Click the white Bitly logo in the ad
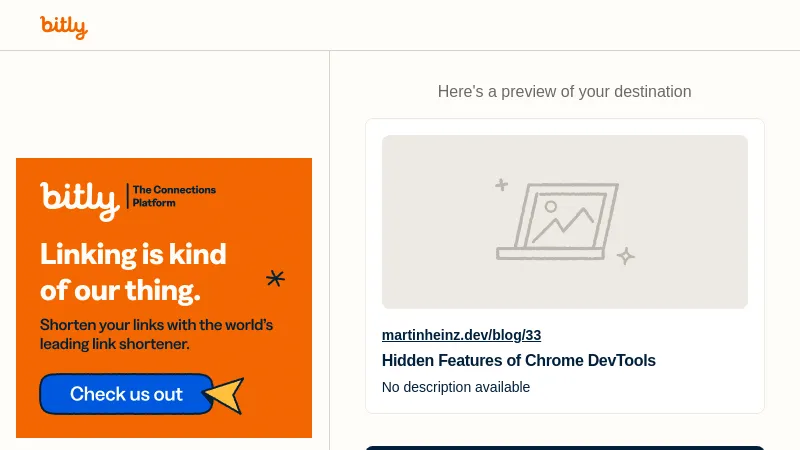 [x=79, y=199]
